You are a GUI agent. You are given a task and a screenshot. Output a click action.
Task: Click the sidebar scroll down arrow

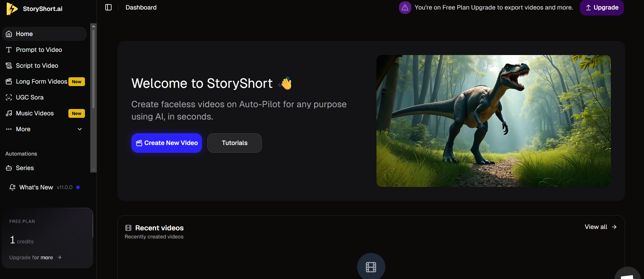(93, 170)
